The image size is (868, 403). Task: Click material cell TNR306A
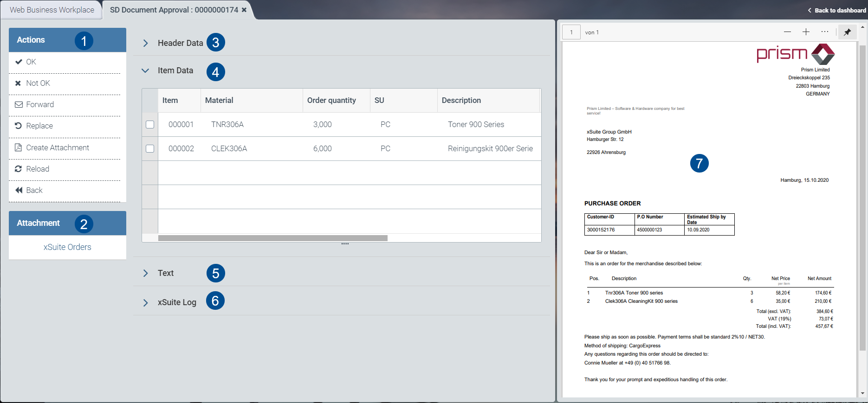(x=227, y=124)
